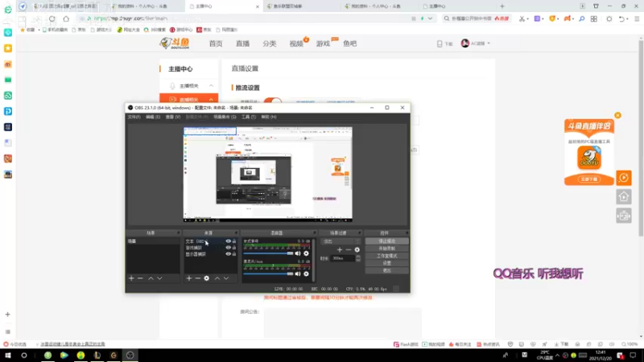644x362 pixels.
Task: Click the Douyu logo
Action: point(175,43)
